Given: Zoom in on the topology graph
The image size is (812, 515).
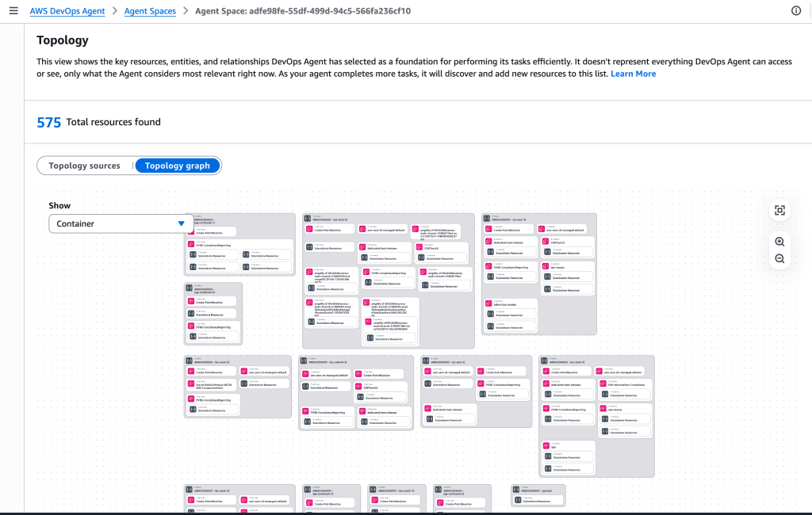Looking at the screenshot, I should [779, 242].
